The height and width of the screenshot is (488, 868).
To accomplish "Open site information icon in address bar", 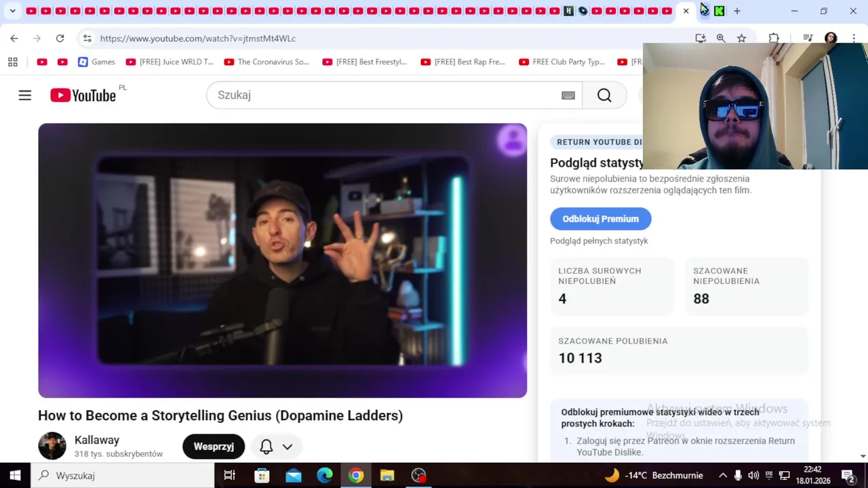I will [87, 39].
